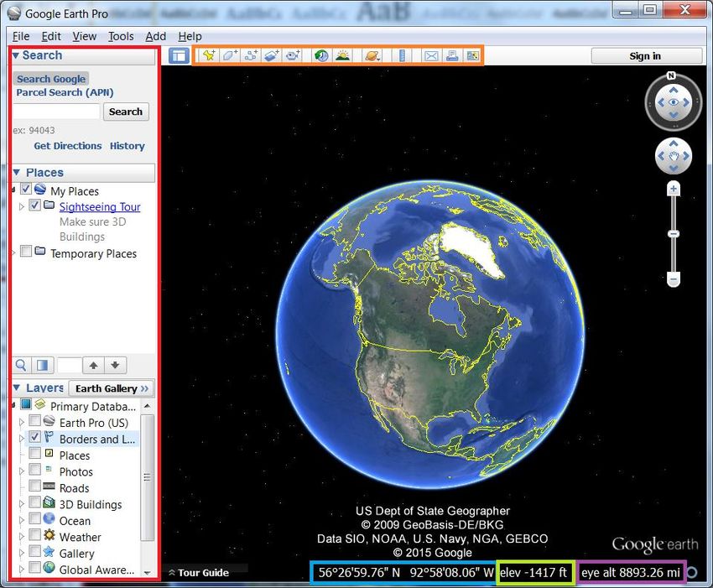Add a polygon tool icon
Viewport: 713px width, 588px height.
coord(230,55)
